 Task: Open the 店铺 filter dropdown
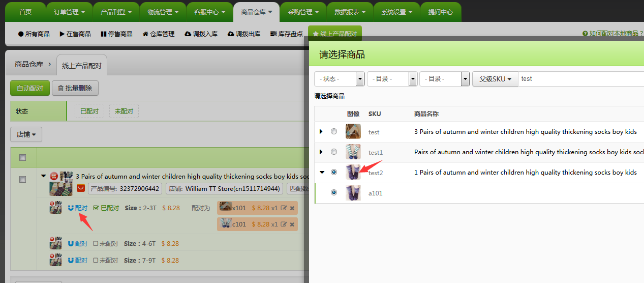point(26,134)
